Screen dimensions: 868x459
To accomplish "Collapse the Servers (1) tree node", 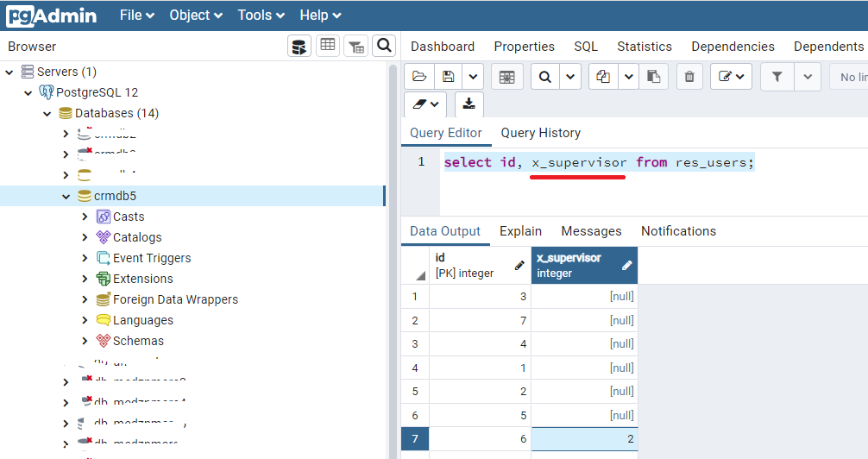I will click(x=9, y=72).
